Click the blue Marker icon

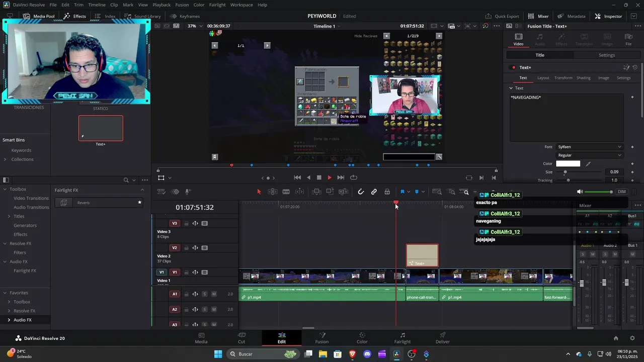(417, 192)
